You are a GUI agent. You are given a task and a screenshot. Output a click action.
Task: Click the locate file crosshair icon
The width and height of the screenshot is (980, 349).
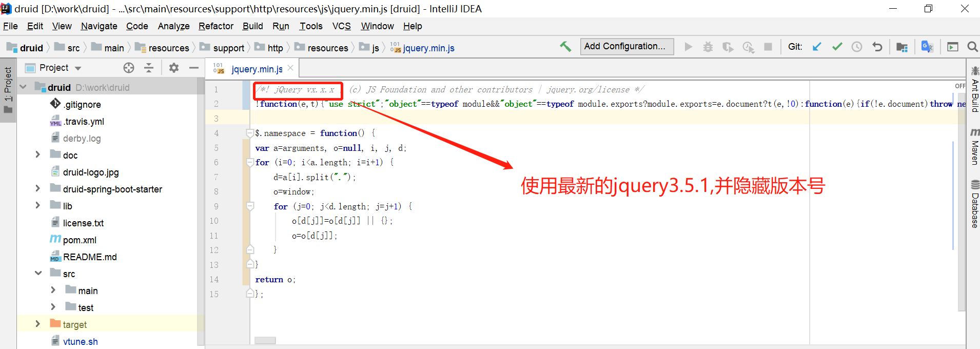click(x=129, y=68)
